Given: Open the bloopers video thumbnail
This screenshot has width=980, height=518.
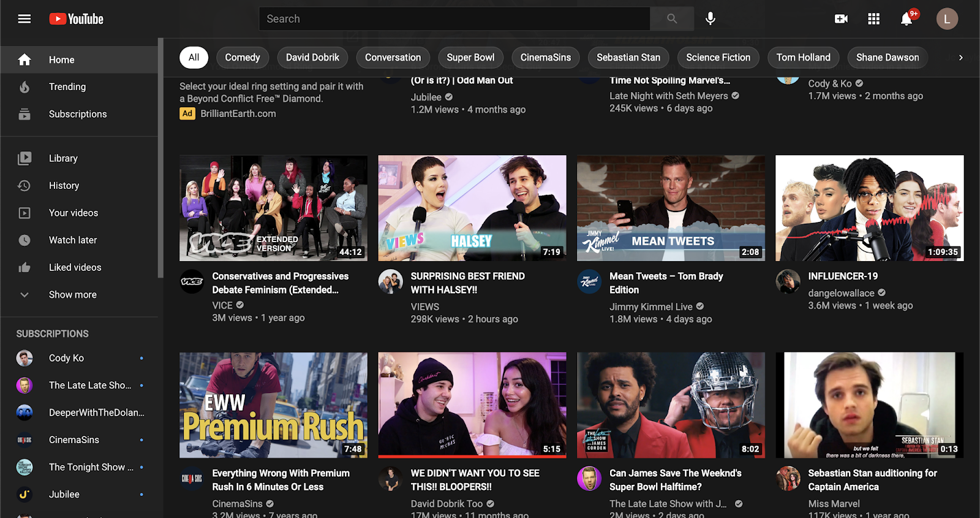Looking at the screenshot, I should (x=472, y=405).
